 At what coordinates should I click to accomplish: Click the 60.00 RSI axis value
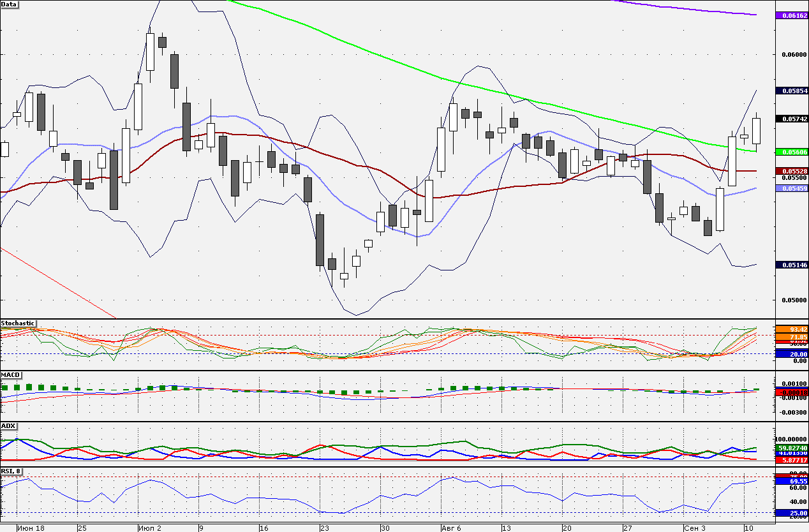pos(797,487)
